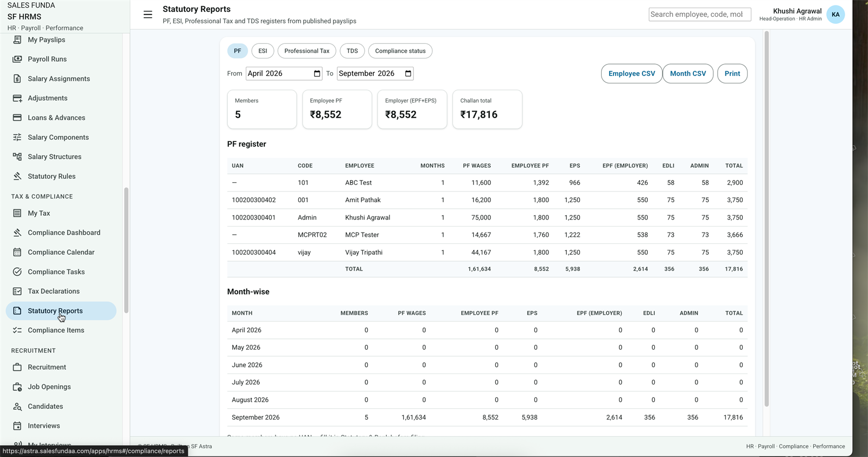868x457 pixels.
Task: Show the Compliance status tab
Action: click(x=400, y=51)
